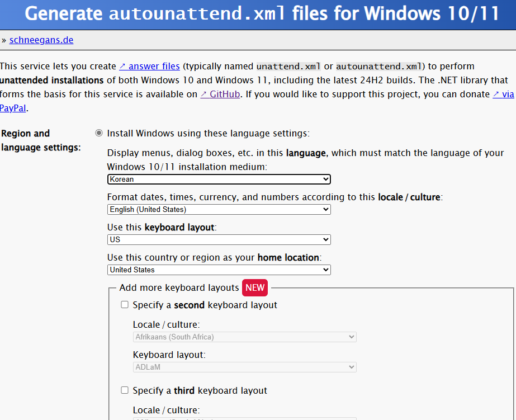516x420 pixels.
Task: Enable the third keyboard layout checkbox
Action: coord(124,390)
